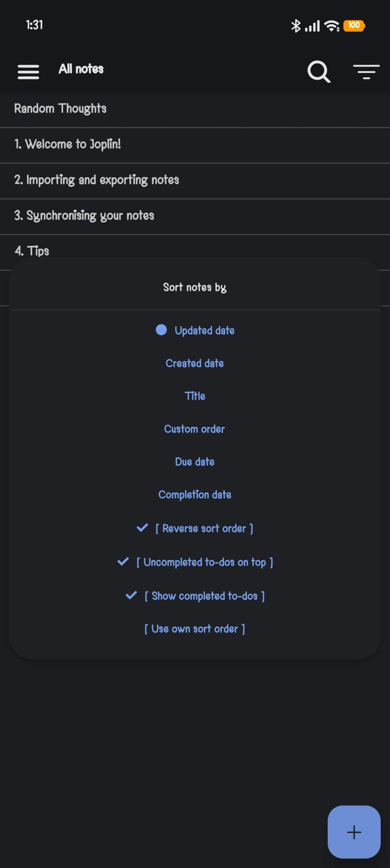Sort notes by Created date
Screen dimensions: 390x868
(195, 363)
